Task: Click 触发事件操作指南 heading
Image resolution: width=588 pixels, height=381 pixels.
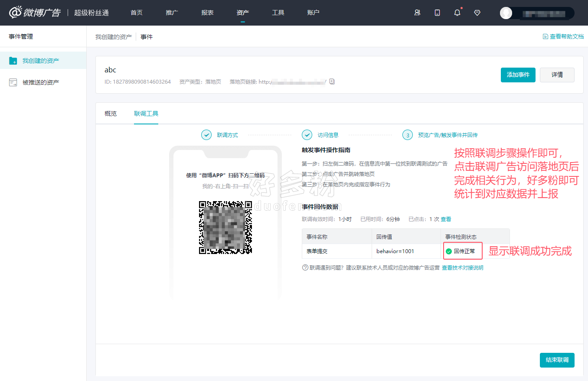Action: click(x=326, y=150)
